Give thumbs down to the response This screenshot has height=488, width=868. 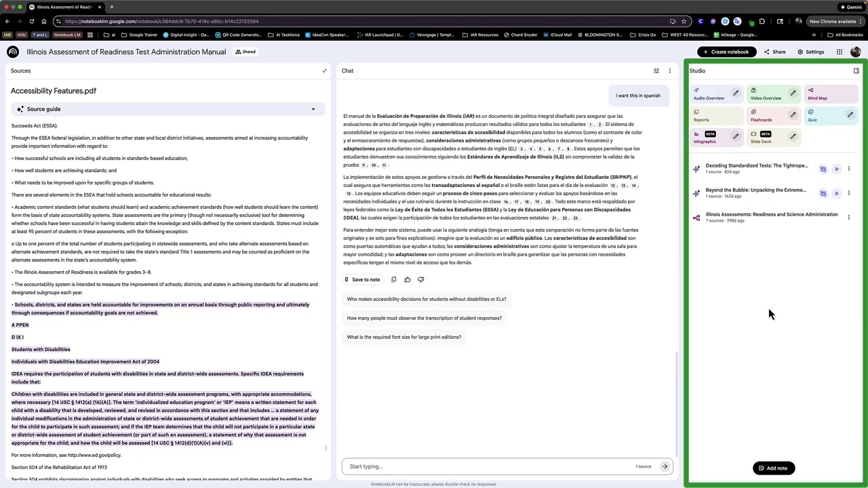click(x=421, y=279)
